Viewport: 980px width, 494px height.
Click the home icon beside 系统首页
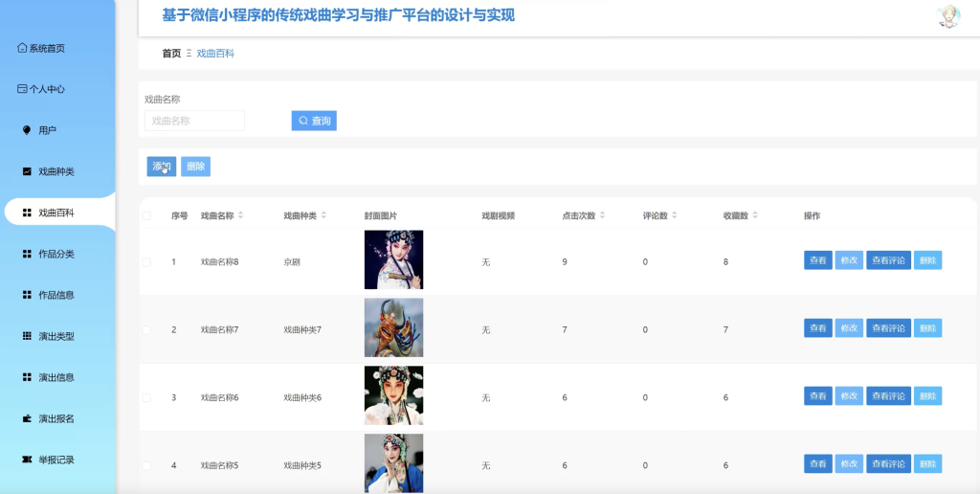point(22,48)
